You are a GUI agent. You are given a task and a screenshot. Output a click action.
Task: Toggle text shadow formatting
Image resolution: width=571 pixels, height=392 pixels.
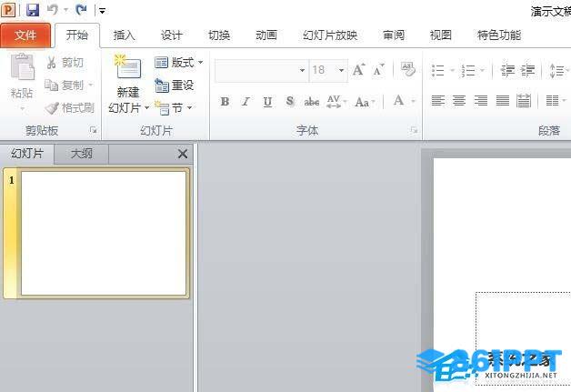[290, 101]
